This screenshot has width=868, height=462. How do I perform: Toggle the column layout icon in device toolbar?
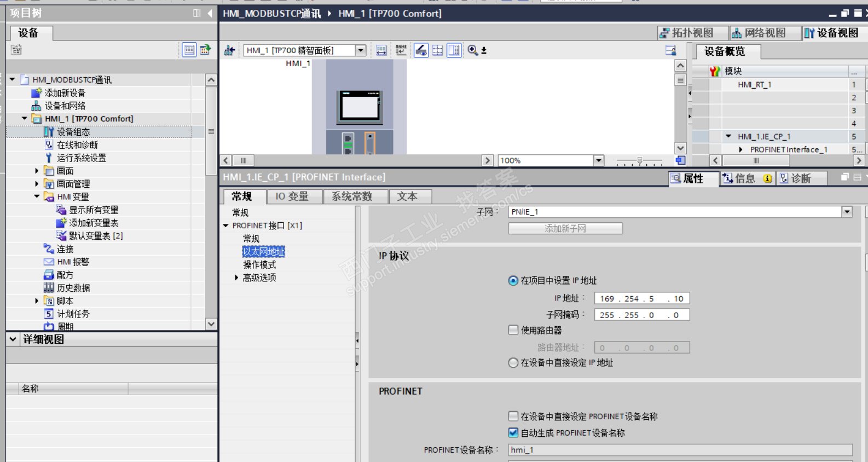pos(454,51)
